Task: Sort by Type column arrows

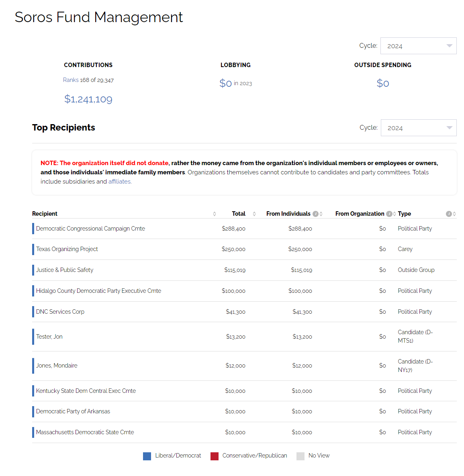Action: (454, 214)
